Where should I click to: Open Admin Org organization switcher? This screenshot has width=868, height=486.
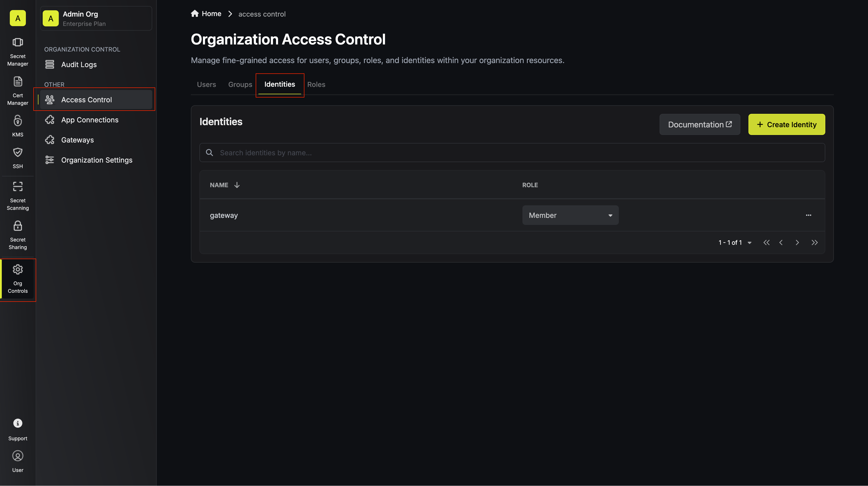point(96,19)
